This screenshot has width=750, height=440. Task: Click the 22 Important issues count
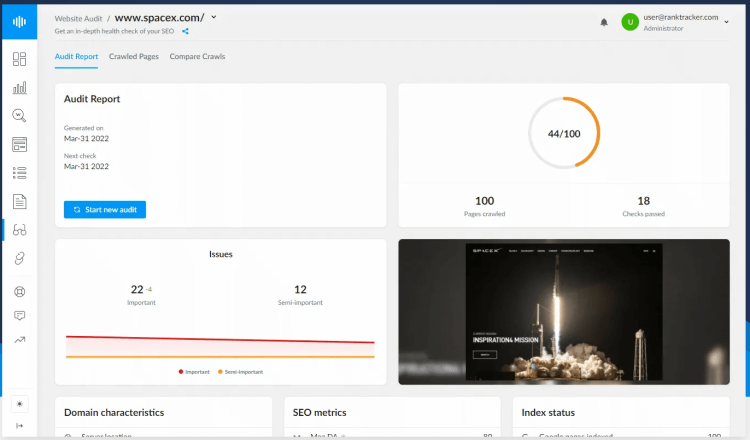click(x=137, y=289)
